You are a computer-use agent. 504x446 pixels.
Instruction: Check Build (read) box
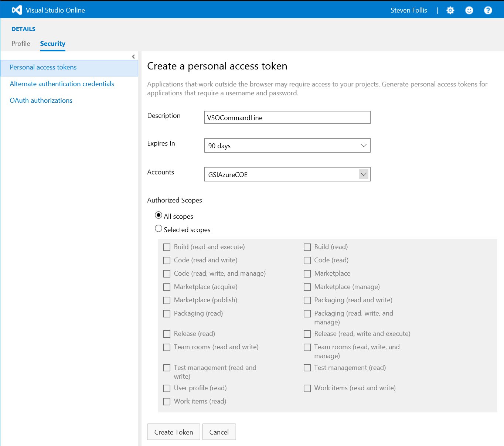coord(307,247)
